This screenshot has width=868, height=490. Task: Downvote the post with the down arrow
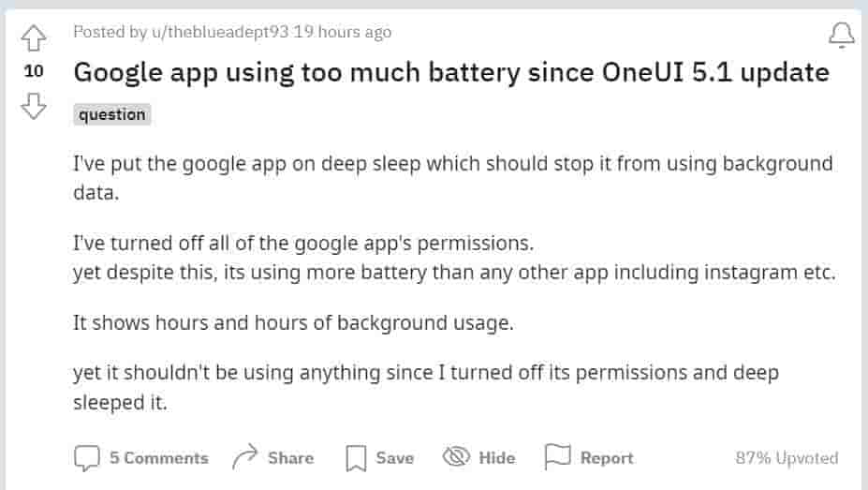(x=34, y=107)
